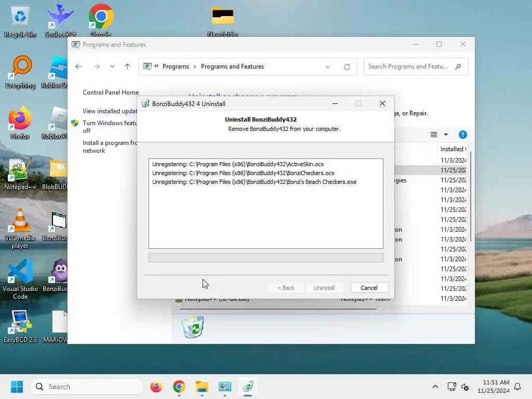Open the Everything search desktop shortcut
This screenshot has height=399, width=532.
click(x=20, y=72)
